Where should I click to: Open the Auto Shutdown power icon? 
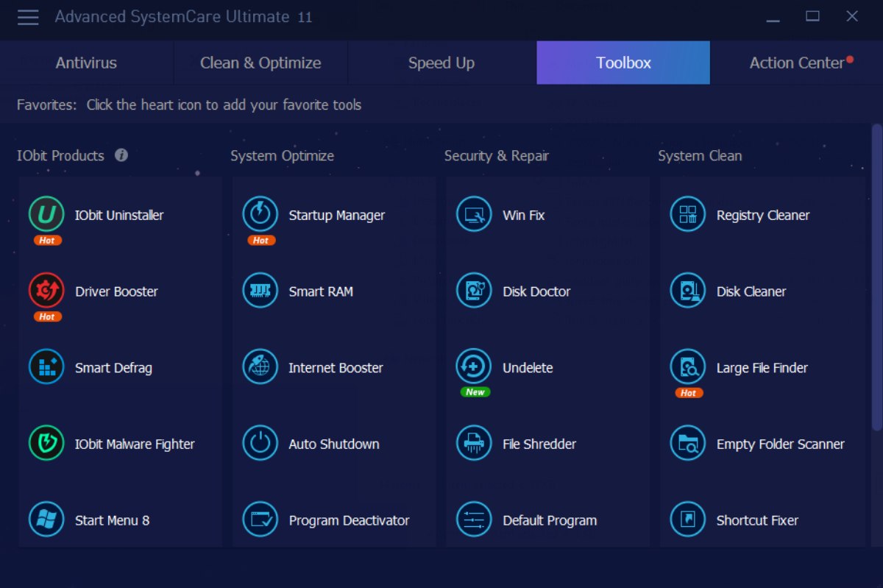coord(260,444)
